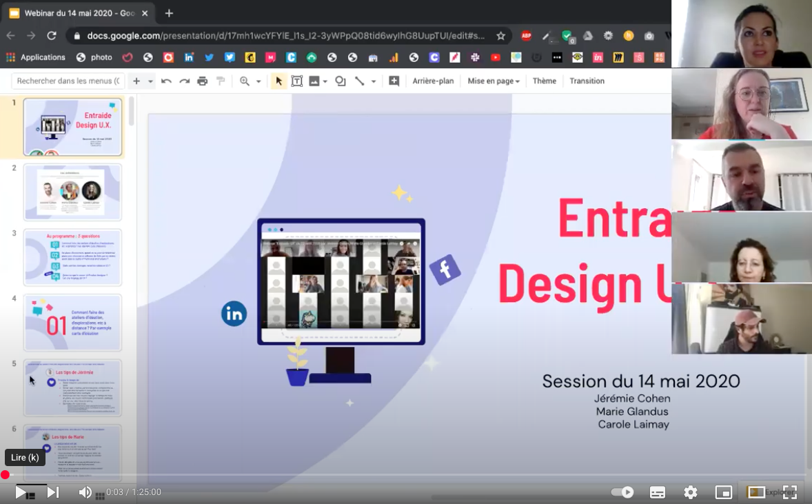Click the Rechercher dans les menus field

coord(68,81)
